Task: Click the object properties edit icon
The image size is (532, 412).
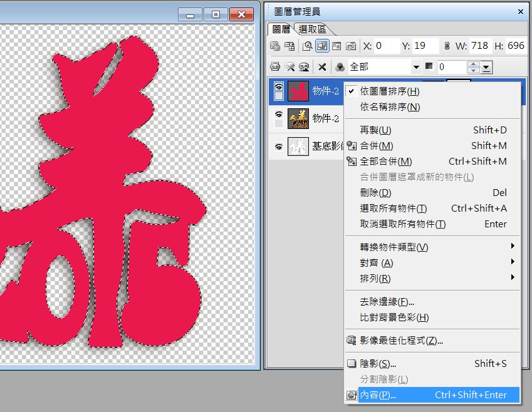Action: pos(351,46)
